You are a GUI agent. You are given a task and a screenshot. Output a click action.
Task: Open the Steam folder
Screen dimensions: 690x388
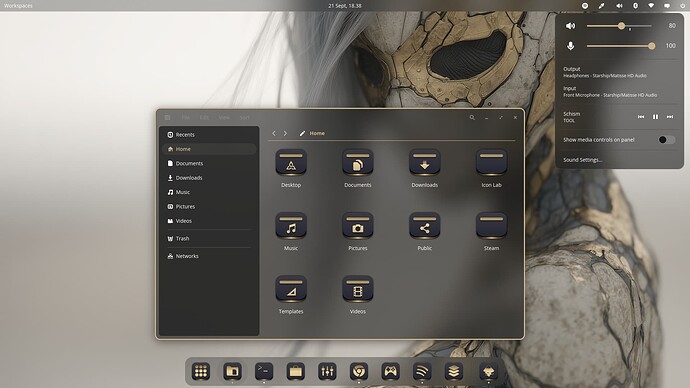[x=492, y=227]
